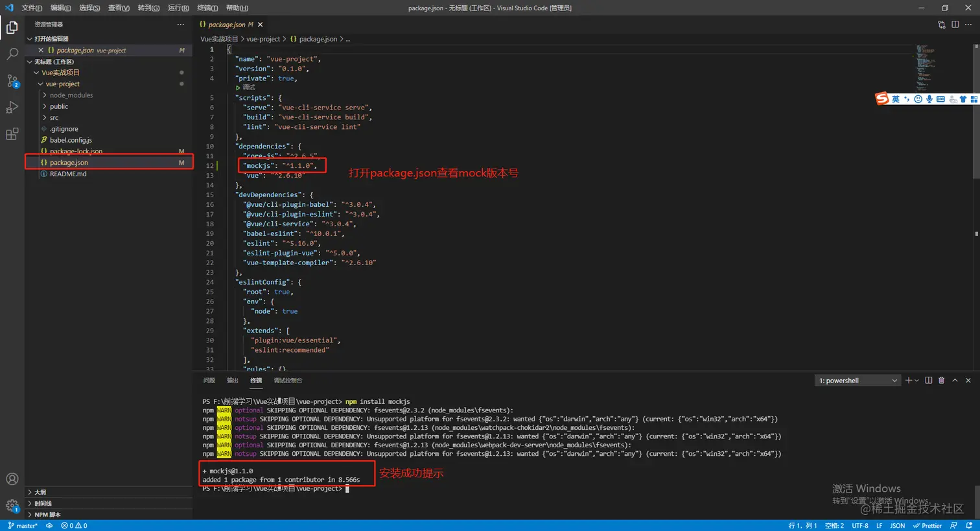The image size is (980, 531).
Task: Change the JSON language mode in status bar
Action: coord(898,526)
